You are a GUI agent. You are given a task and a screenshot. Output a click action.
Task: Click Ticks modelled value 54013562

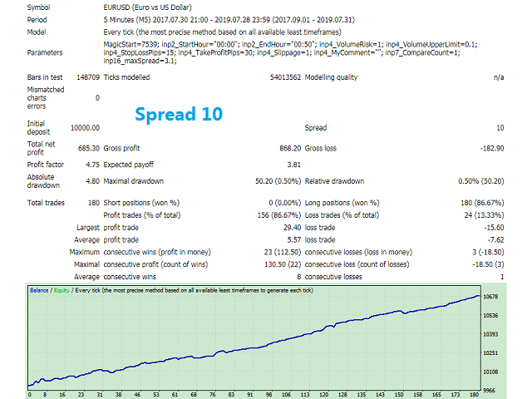(285, 77)
